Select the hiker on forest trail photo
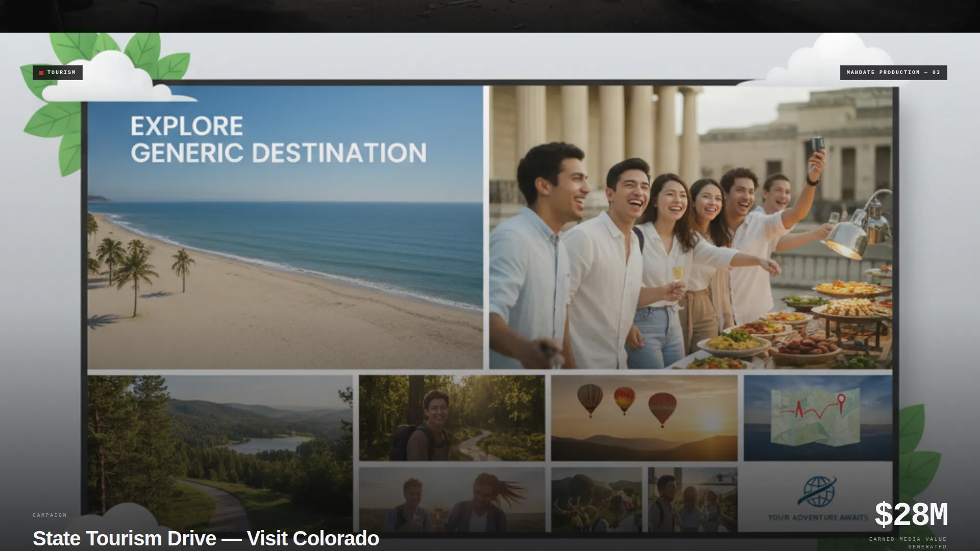The image size is (980, 551). point(452,418)
